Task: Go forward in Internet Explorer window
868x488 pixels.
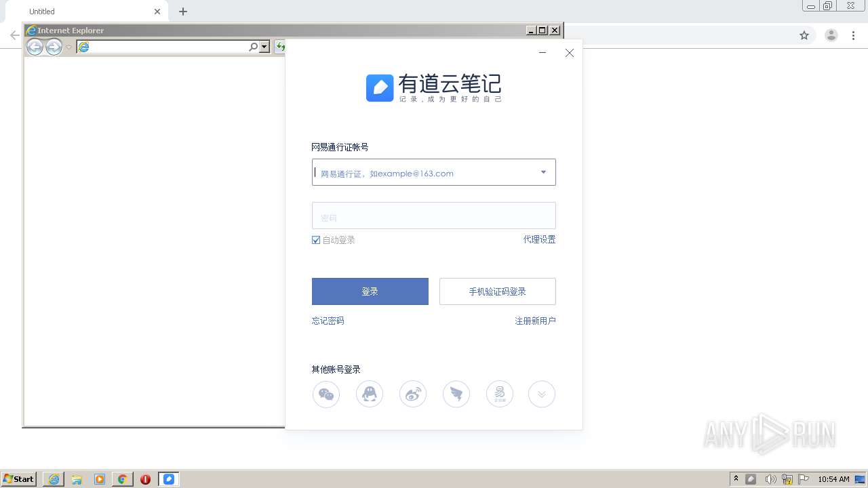Action: point(54,47)
